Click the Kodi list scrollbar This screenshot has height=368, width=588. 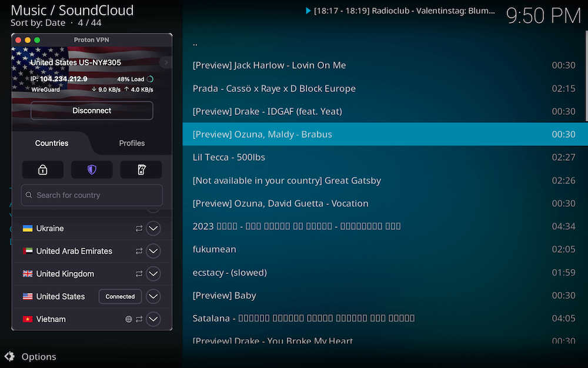tap(586, 77)
